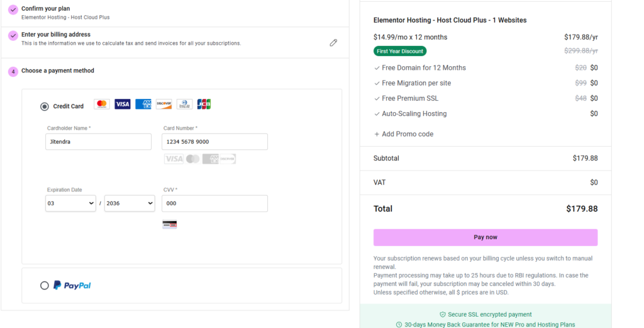Image resolution: width=644 pixels, height=328 pixels.
Task: Click the VAT label
Action: (x=379, y=183)
